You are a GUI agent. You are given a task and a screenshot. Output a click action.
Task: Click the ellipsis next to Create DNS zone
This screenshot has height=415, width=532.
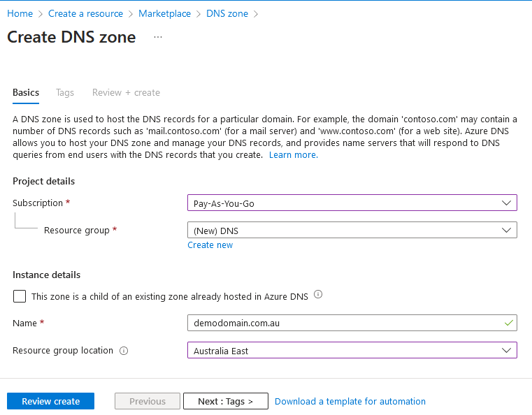[x=158, y=37]
